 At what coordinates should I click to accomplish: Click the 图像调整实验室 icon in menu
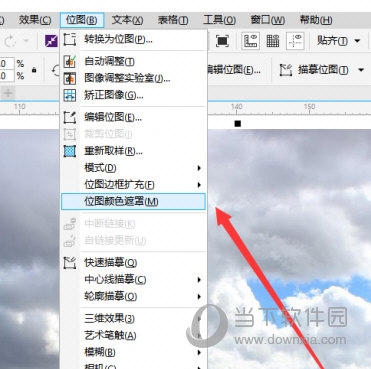click(70, 78)
